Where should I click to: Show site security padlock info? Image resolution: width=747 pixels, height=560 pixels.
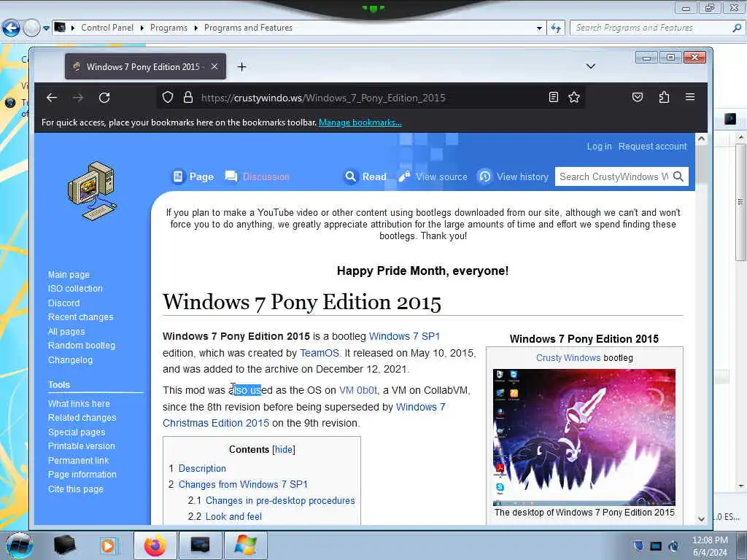point(188,98)
